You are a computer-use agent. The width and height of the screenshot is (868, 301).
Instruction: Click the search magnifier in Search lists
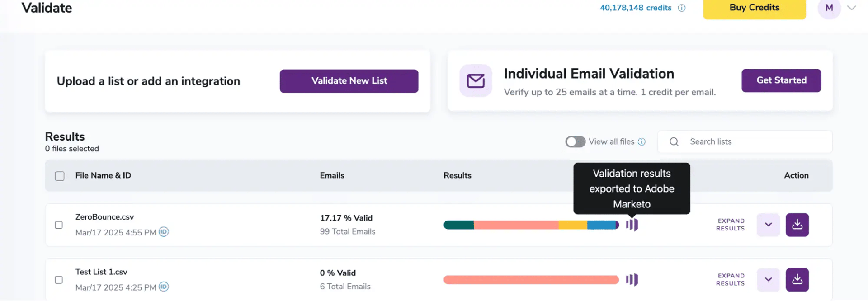pyautogui.click(x=674, y=141)
